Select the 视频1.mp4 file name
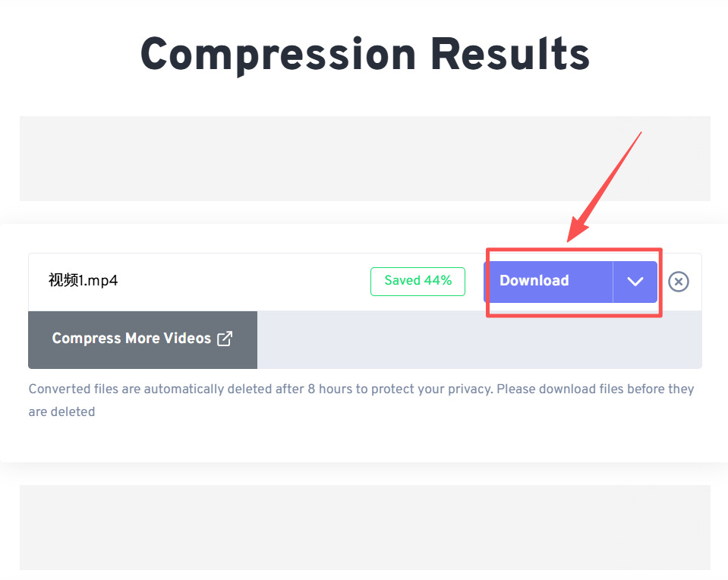728x580 pixels. pyautogui.click(x=83, y=280)
